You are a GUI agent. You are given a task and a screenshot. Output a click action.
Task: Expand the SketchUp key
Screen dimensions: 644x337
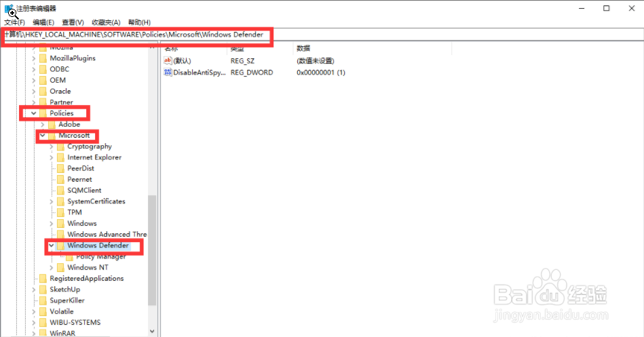click(34, 290)
